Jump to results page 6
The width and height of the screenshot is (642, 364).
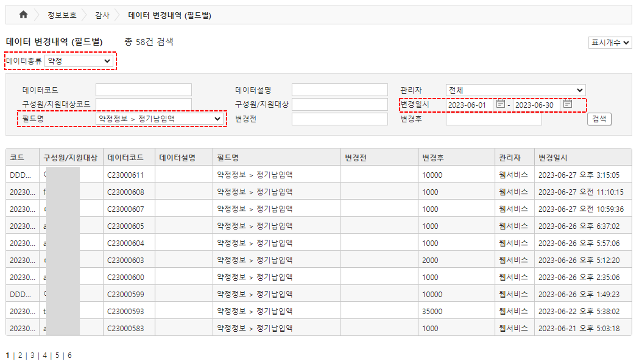(69, 355)
